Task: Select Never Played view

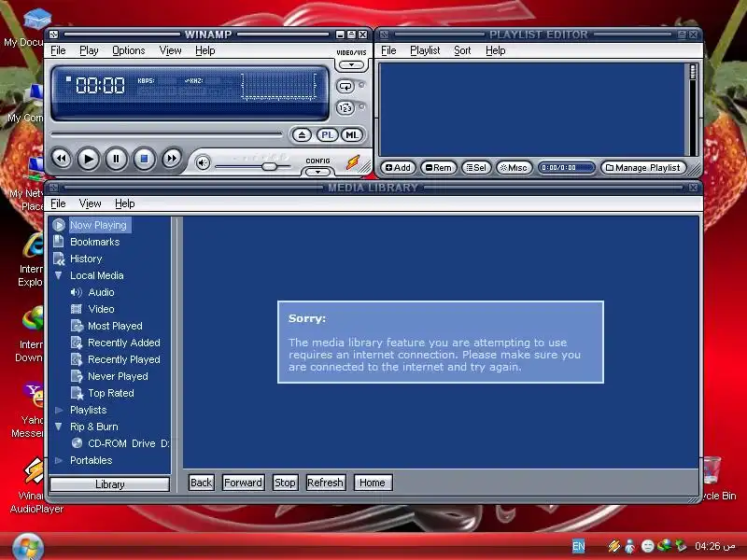Action: (118, 376)
